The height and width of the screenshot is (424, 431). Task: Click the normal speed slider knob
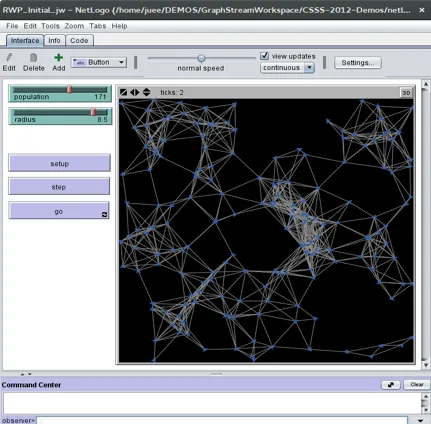[x=201, y=58]
